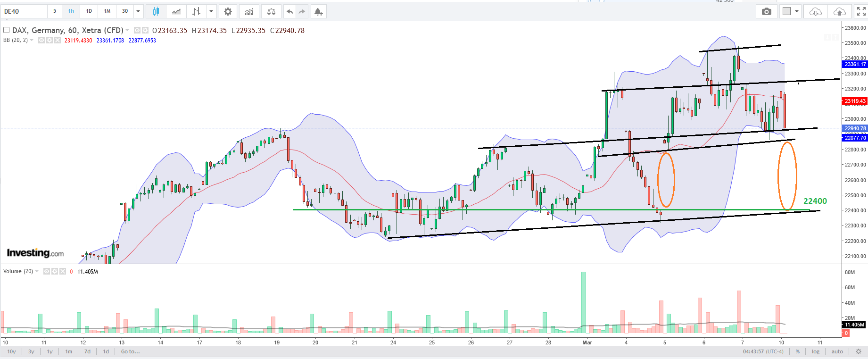This screenshot has height=359, width=868.
Task: Take a chart snapshot with camera icon
Action: tap(767, 11)
